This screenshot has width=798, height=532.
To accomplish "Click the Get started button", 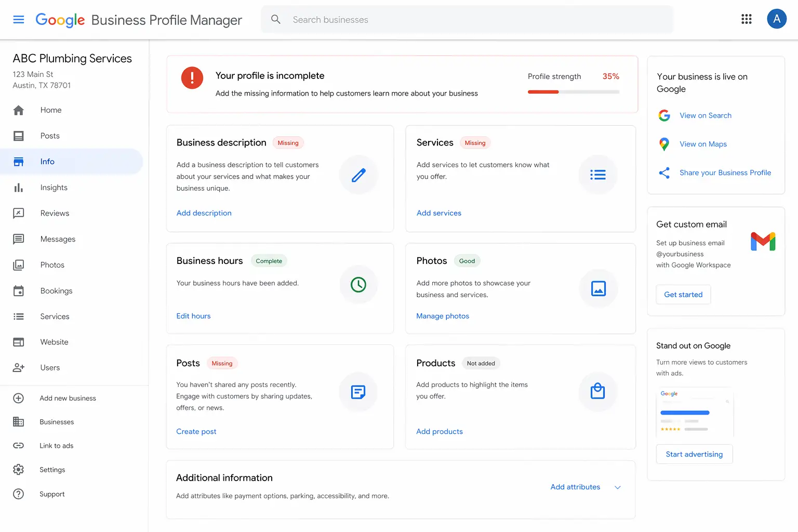I will 683,295.
